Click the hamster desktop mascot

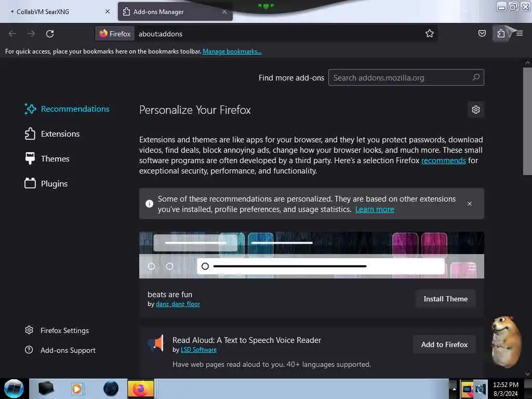point(506,342)
